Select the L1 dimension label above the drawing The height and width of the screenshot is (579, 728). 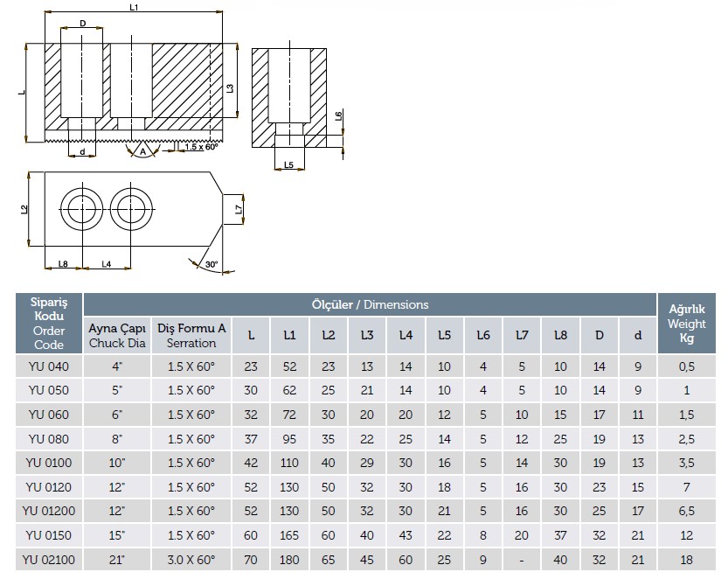tap(134, 7)
